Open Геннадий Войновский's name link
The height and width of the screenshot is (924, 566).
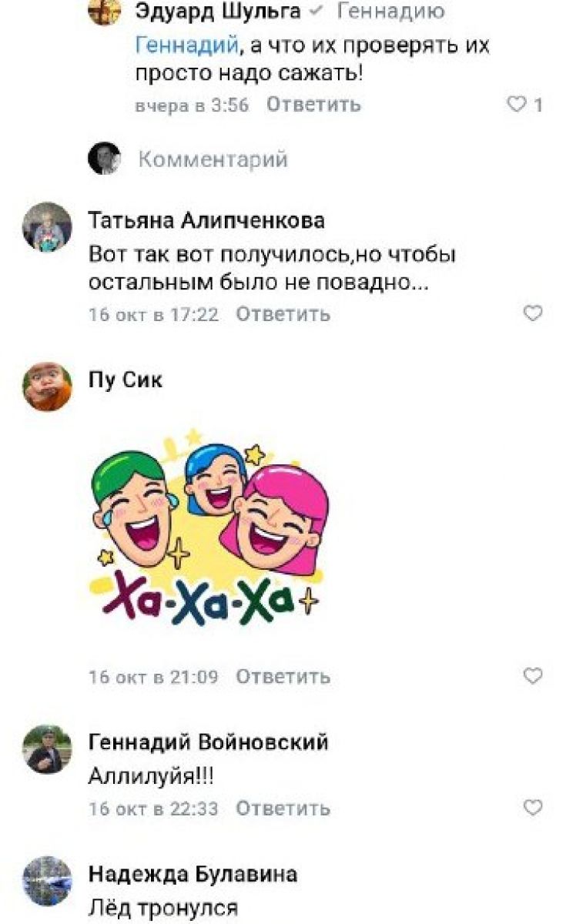click(209, 742)
